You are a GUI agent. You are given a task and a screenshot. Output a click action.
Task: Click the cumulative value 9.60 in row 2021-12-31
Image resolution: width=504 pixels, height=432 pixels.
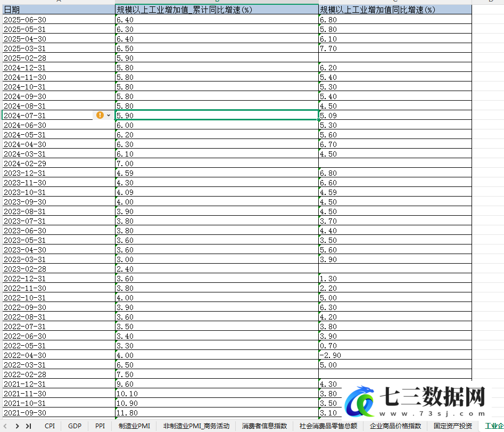click(217, 384)
